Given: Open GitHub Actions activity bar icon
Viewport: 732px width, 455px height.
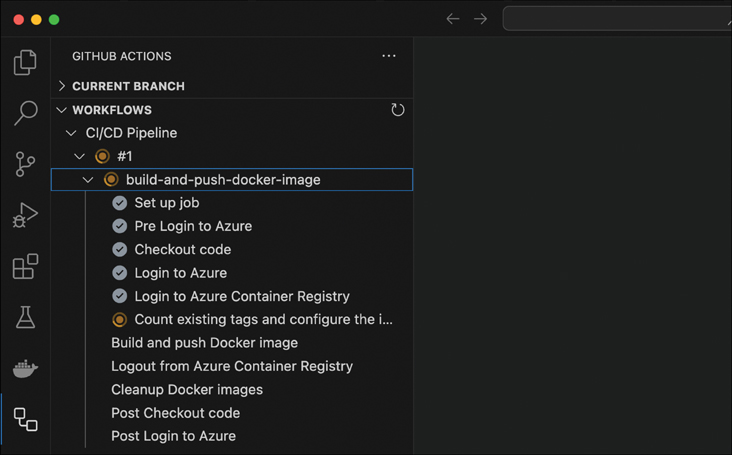Looking at the screenshot, I should [x=25, y=420].
